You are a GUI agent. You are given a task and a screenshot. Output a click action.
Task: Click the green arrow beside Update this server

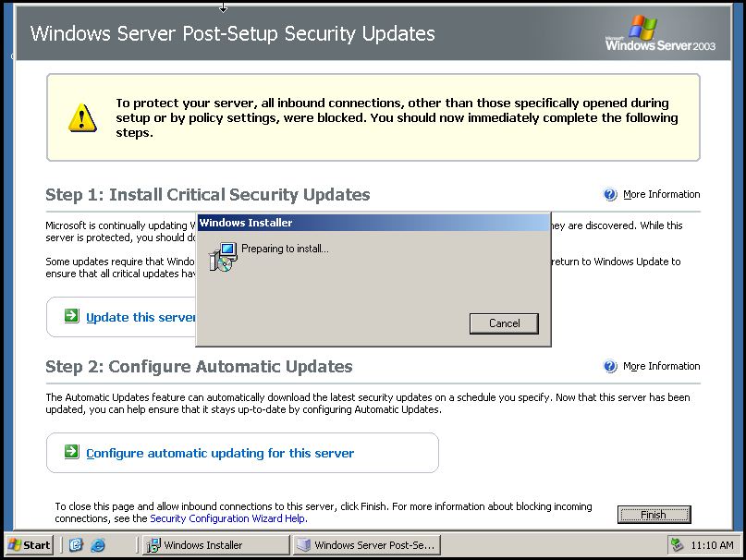(x=72, y=317)
